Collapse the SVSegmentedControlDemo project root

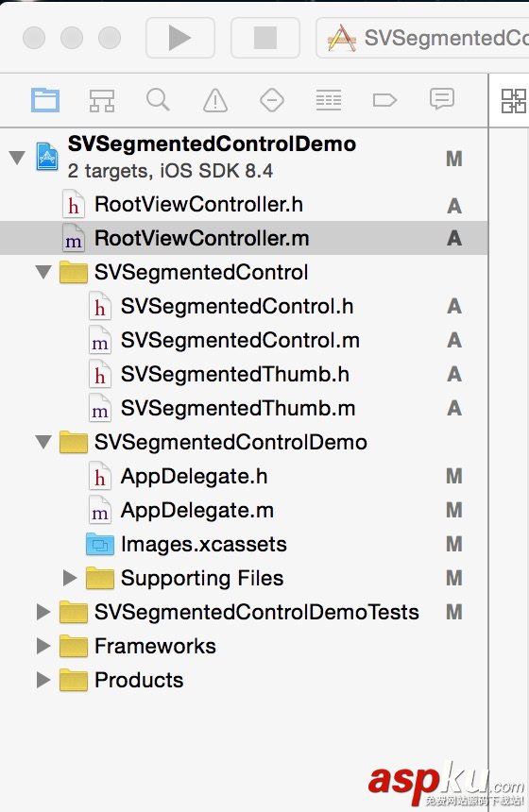pyautogui.click(x=17, y=158)
